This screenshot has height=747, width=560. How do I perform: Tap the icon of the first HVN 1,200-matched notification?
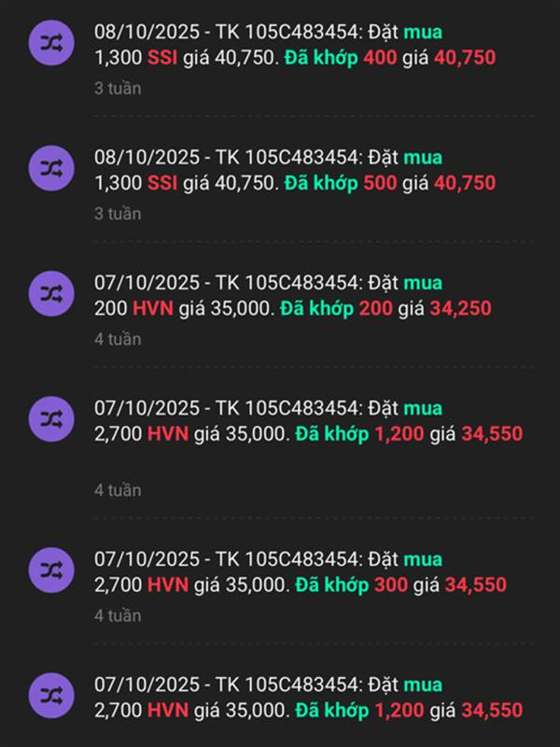pyautogui.click(x=52, y=420)
